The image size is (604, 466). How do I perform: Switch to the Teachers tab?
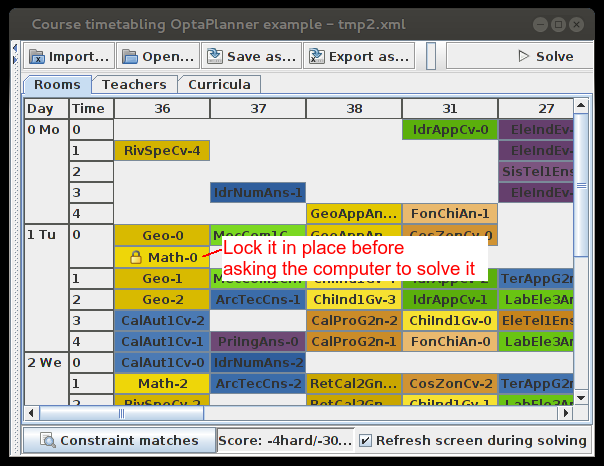pos(134,85)
